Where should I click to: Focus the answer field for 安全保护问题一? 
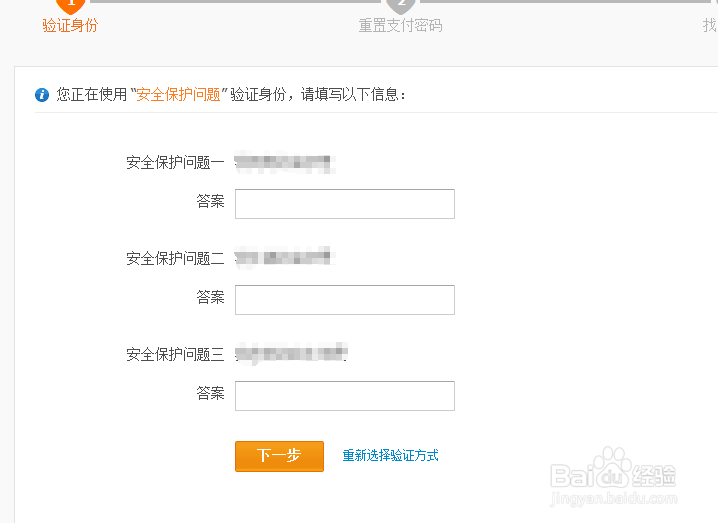point(344,203)
